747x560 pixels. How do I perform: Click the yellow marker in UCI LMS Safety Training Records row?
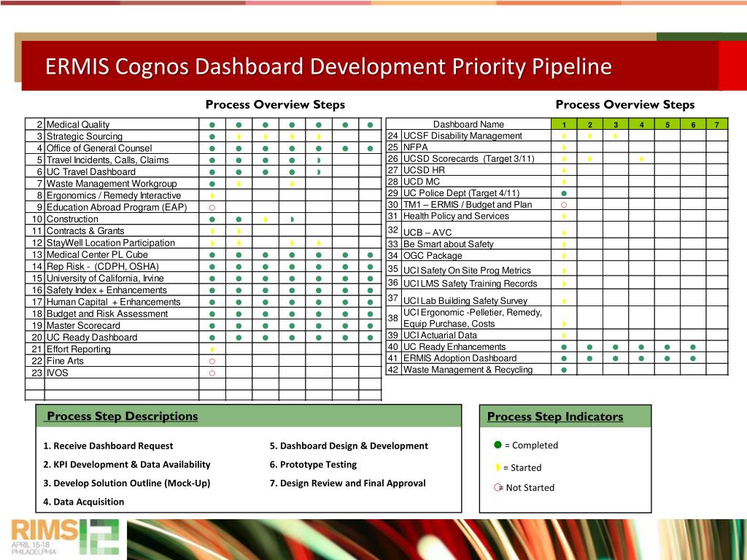click(x=564, y=284)
